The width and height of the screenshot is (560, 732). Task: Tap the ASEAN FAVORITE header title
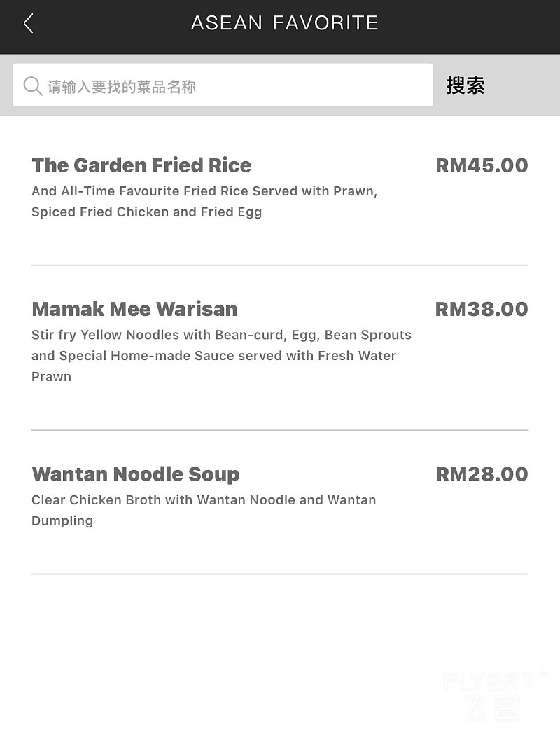[x=284, y=23]
